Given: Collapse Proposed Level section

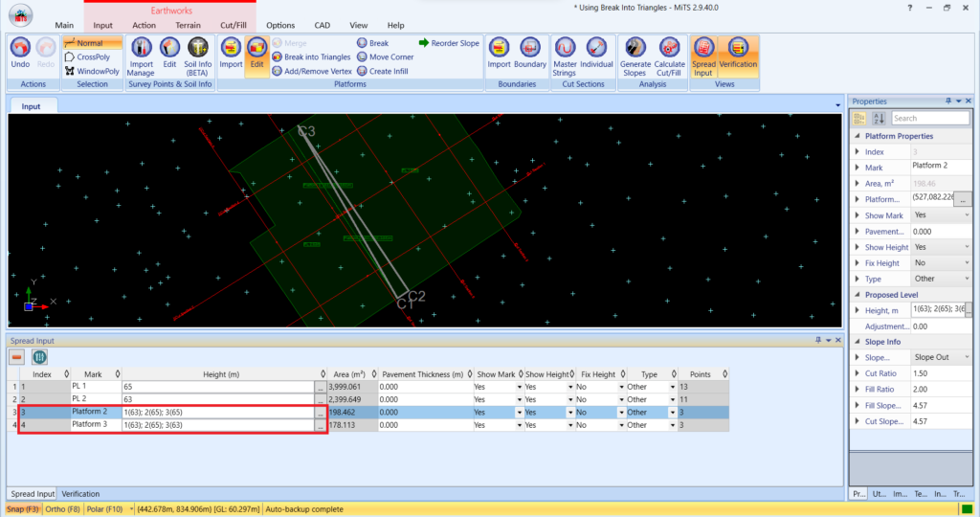Looking at the screenshot, I should [857, 295].
